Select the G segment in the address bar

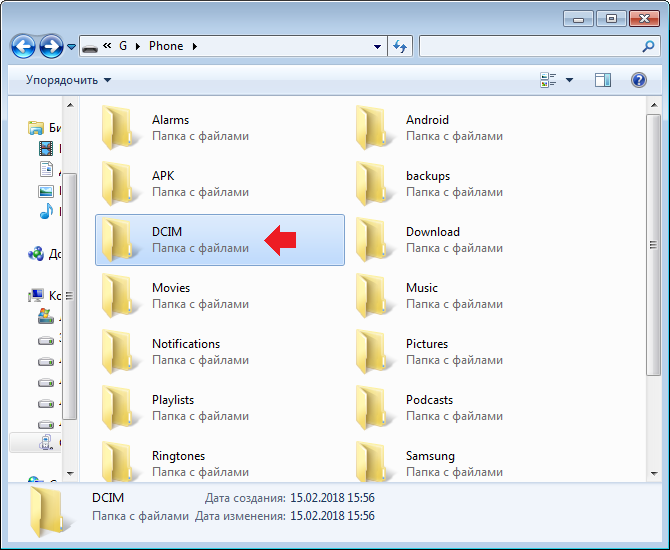pyautogui.click(x=123, y=46)
